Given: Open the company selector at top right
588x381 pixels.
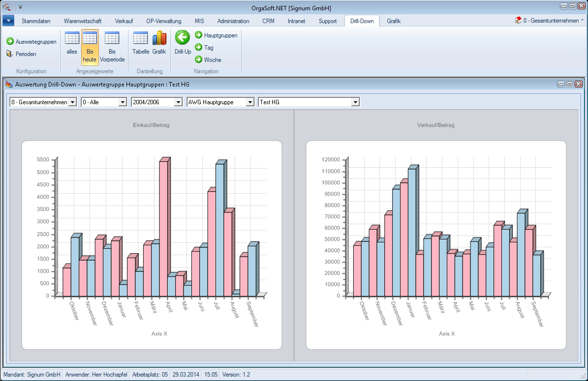Looking at the screenshot, I should coord(549,21).
